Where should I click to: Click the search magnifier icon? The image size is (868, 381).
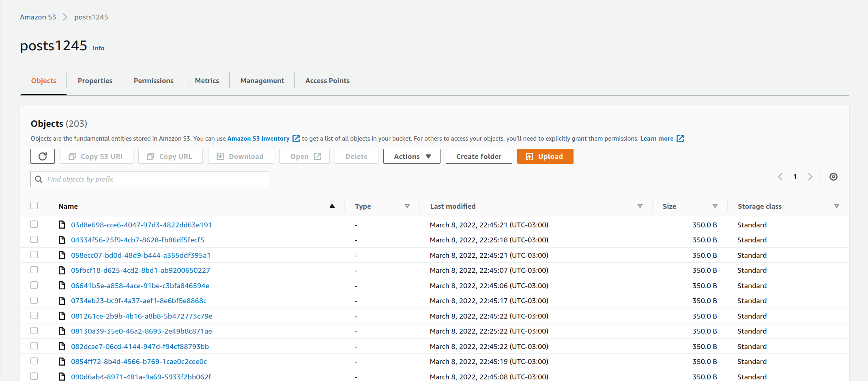click(x=39, y=179)
